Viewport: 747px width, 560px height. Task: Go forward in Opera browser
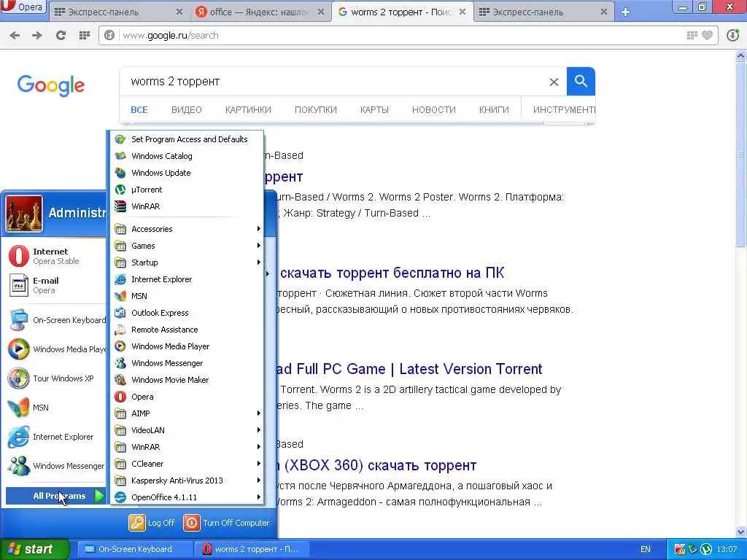tap(36, 35)
